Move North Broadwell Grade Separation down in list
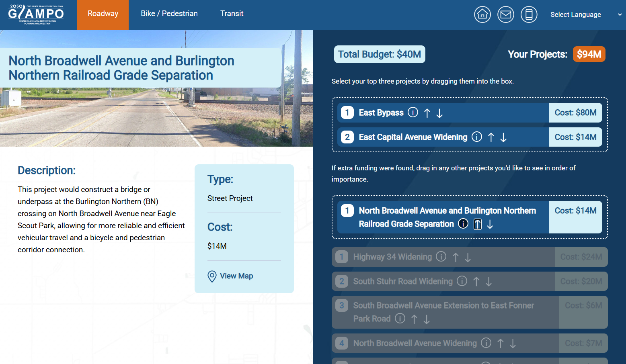This screenshot has height=364, width=626. click(x=490, y=224)
